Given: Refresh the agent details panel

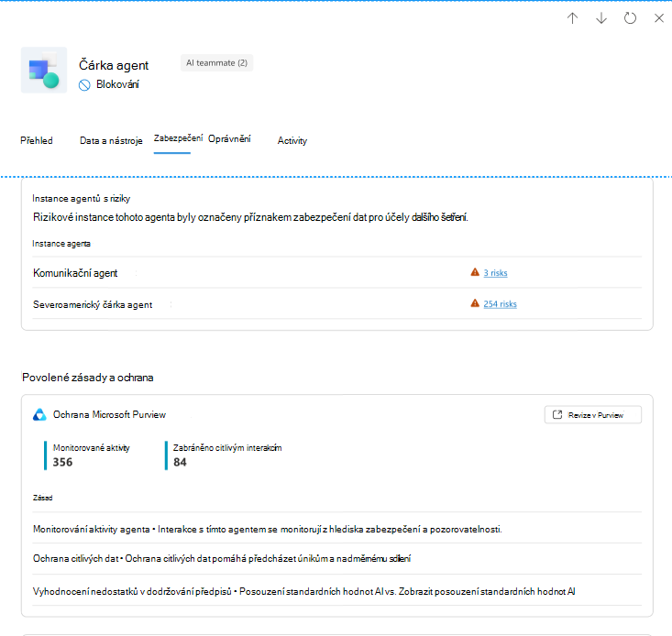Looking at the screenshot, I should [630, 18].
